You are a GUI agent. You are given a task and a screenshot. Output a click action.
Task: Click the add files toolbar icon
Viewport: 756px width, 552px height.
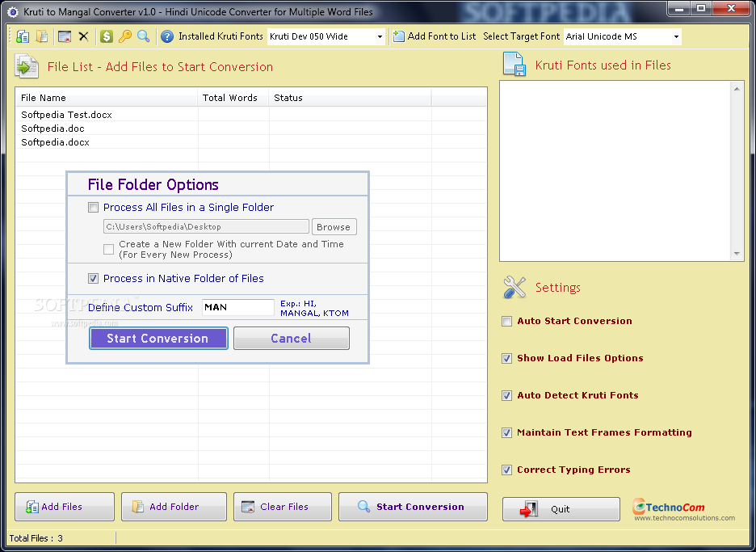point(23,36)
